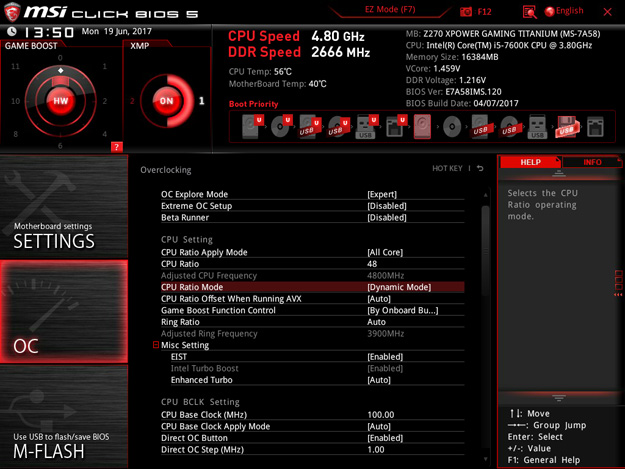The image size is (625, 469).
Task: Open the search magnifier icon in top bar
Action: pyautogui.click(x=529, y=11)
